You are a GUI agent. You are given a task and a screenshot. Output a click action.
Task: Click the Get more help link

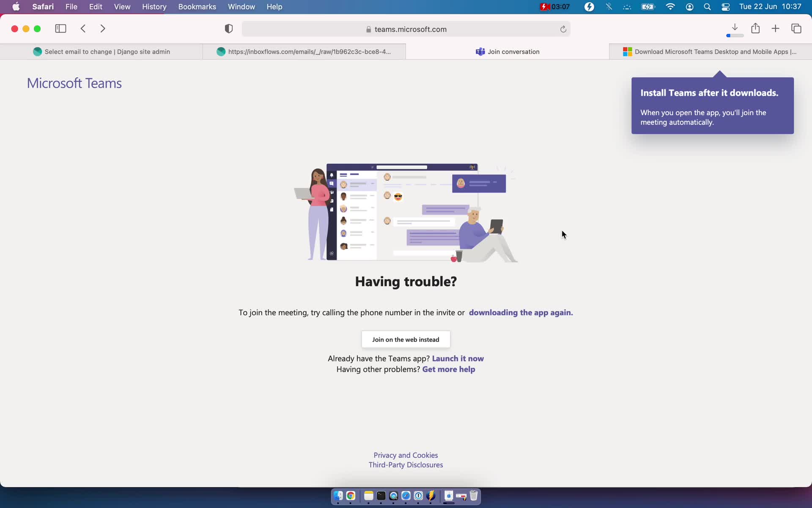coord(448,369)
